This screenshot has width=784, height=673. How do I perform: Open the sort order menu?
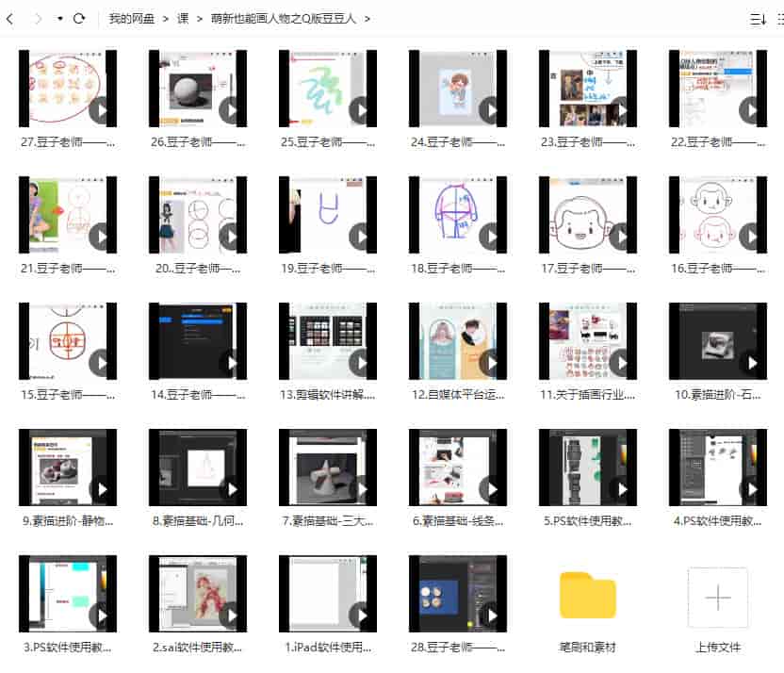coord(757,18)
